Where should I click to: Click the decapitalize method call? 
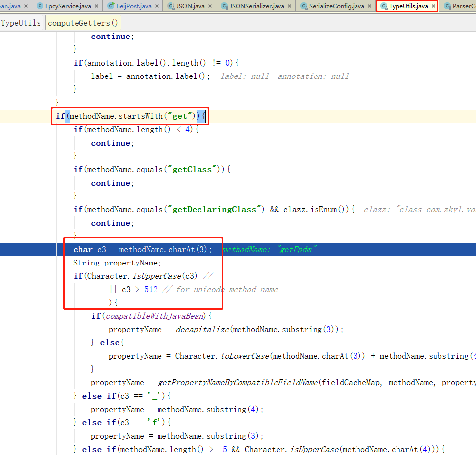(x=202, y=329)
